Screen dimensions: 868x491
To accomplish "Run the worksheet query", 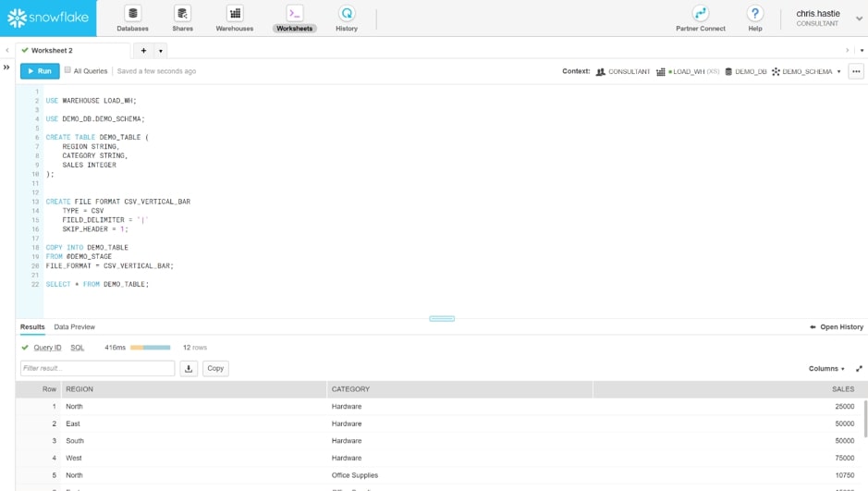I will pyautogui.click(x=40, y=71).
